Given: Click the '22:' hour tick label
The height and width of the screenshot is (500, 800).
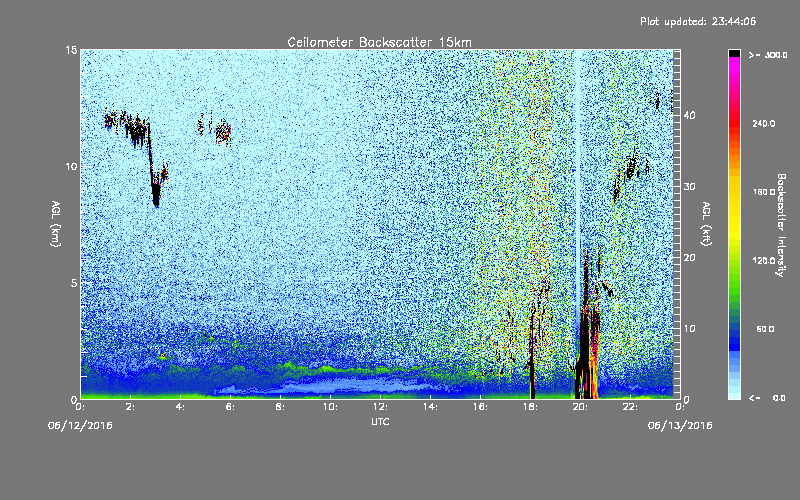Looking at the screenshot, I should point(630,407).
